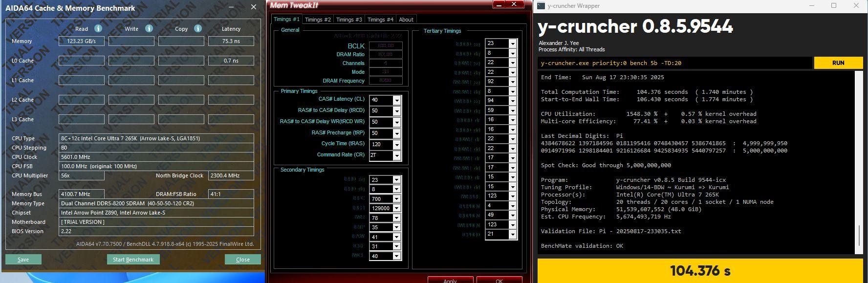Click the North Bridge Clock 2300.4 MHz field

[x=231, y=175]
